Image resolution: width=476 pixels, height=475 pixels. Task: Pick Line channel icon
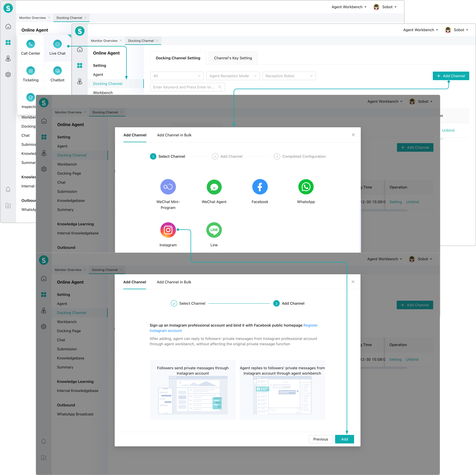click(214, 230)
